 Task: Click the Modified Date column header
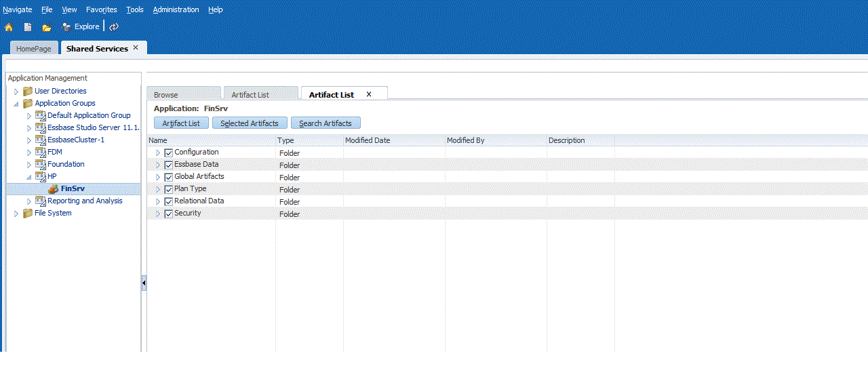[395, 140]
